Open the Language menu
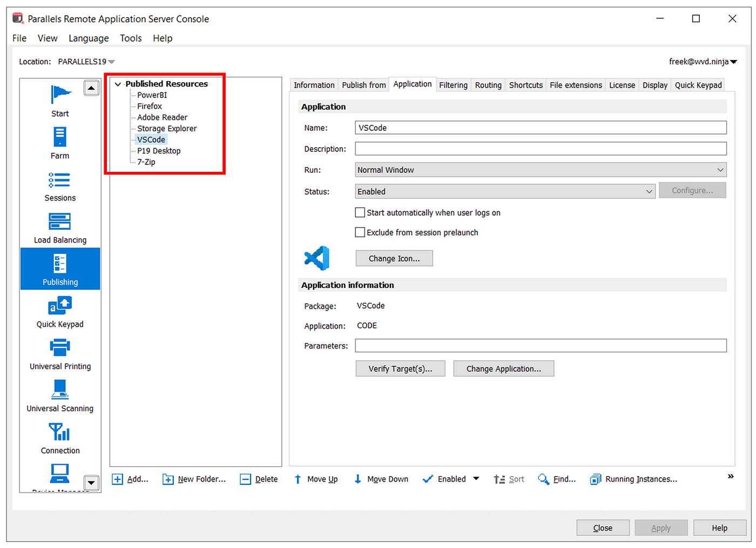 [x=89, y=38]
